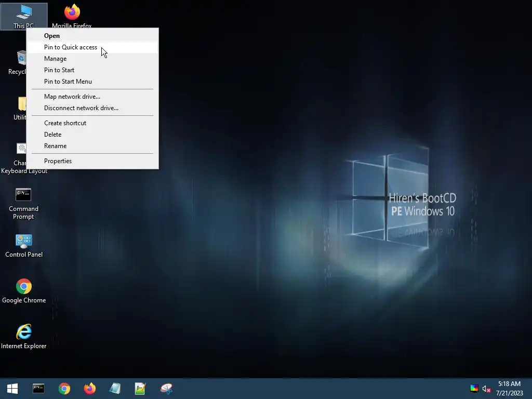
Task: Select Rename in the context menu
Action: coord(92,146)
